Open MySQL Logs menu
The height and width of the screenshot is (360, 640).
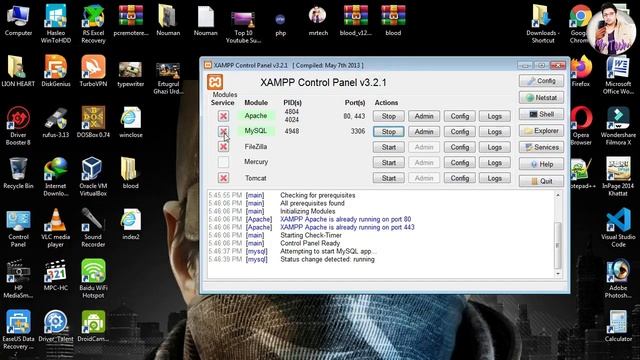495,131
